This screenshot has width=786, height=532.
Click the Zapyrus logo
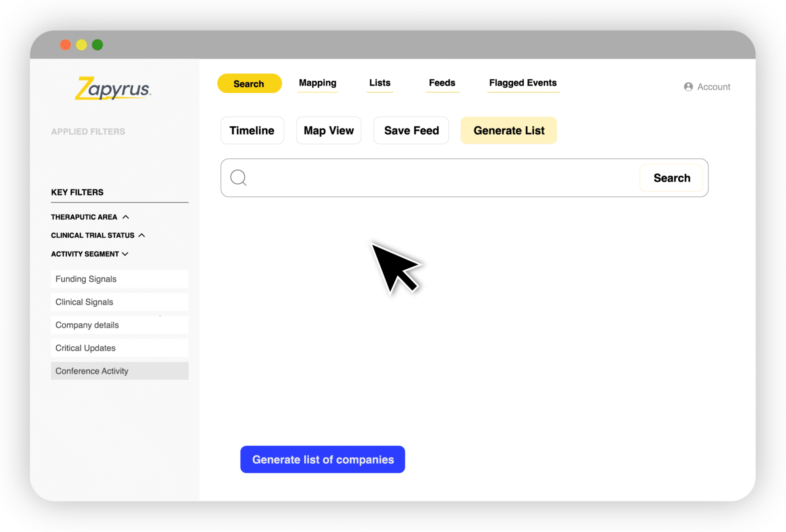click(113, 88)
